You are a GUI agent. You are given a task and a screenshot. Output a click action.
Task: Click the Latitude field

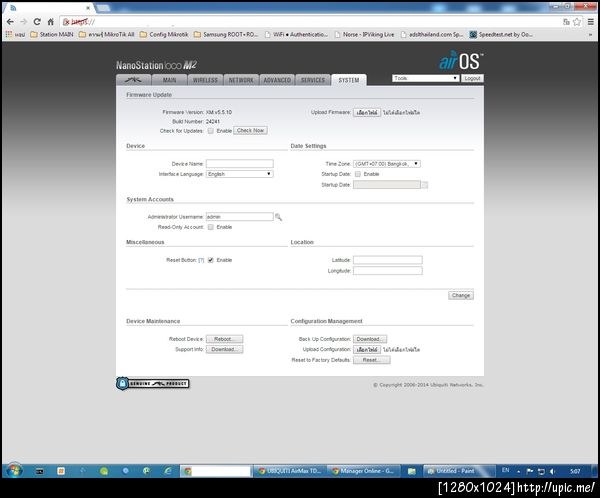388,260
